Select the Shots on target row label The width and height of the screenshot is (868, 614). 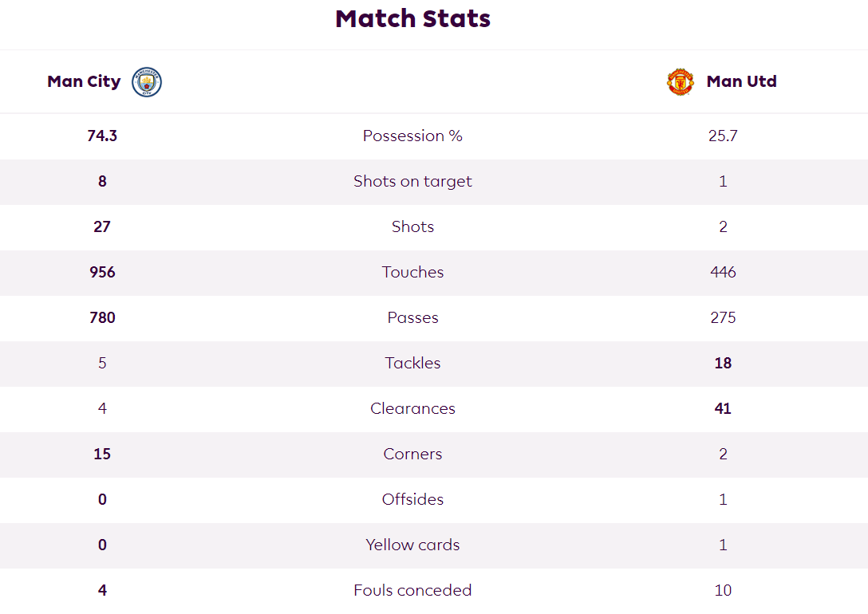[413, 182]
